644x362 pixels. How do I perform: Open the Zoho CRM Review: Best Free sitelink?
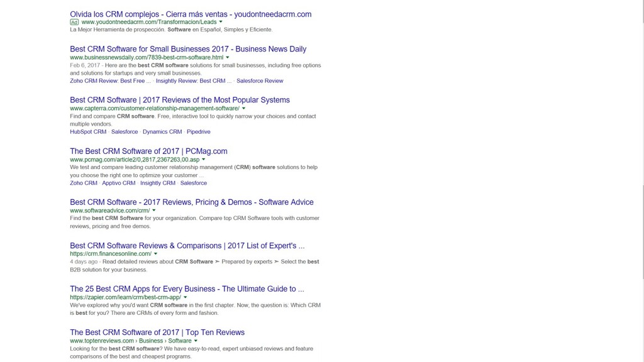(110, 81)
